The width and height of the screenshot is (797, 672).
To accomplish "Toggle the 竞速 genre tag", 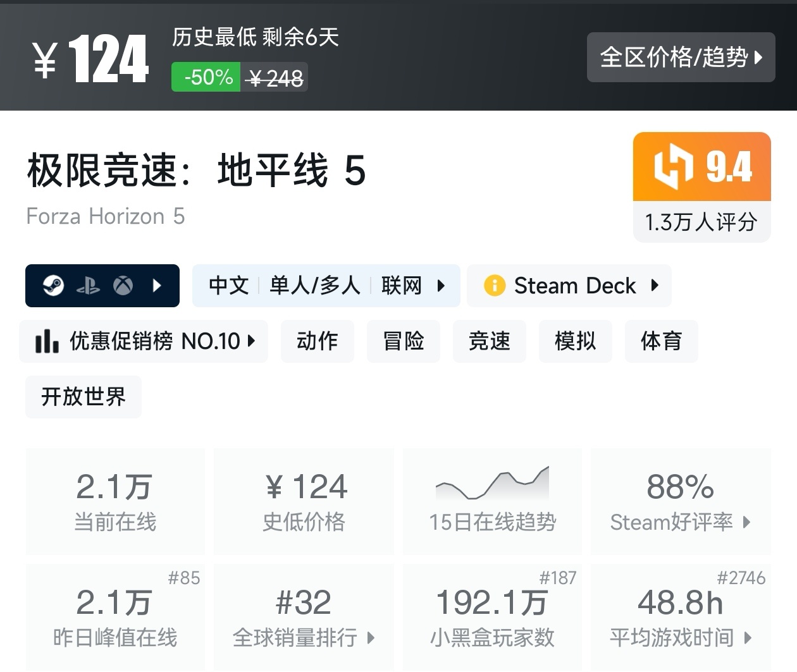I will point(489,341).
